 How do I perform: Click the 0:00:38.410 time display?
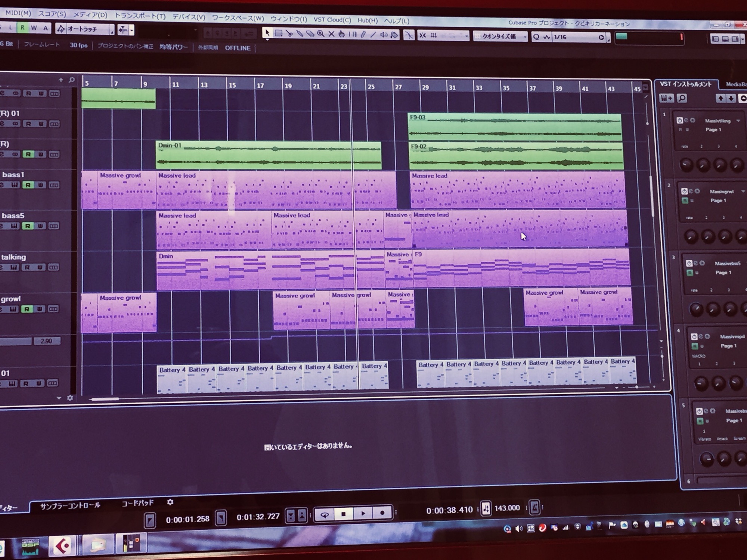[449, 510]
